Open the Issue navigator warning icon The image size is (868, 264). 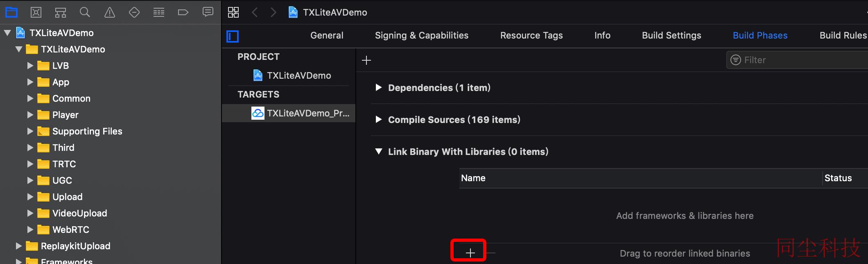109,12
